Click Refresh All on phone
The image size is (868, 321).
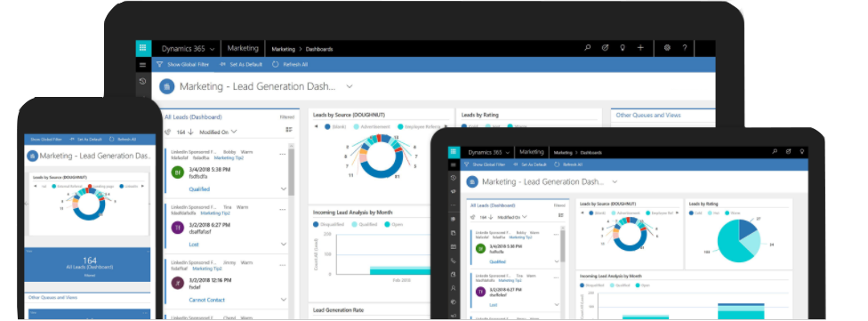(x=123, y=140)
